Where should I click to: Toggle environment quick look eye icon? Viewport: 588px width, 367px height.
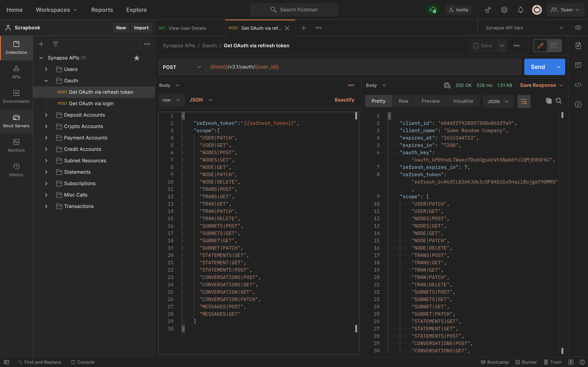578,28
